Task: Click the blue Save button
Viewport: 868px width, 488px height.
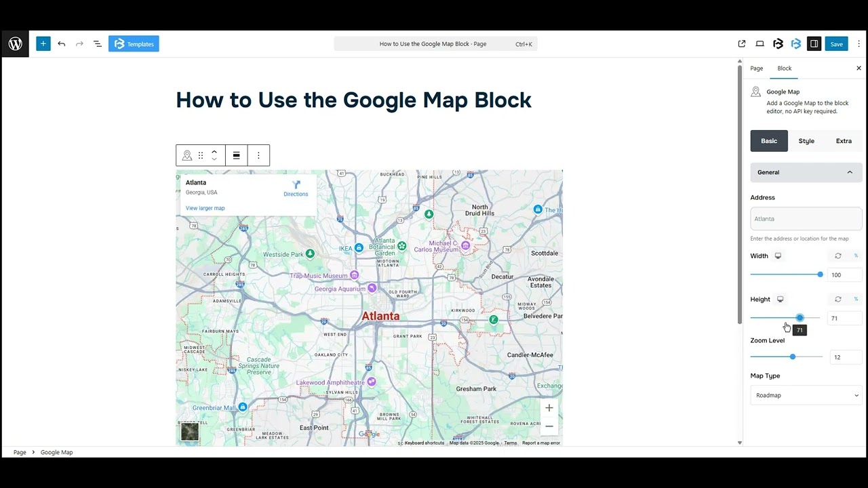Action: pyautogui.click(x=836, y=43)
